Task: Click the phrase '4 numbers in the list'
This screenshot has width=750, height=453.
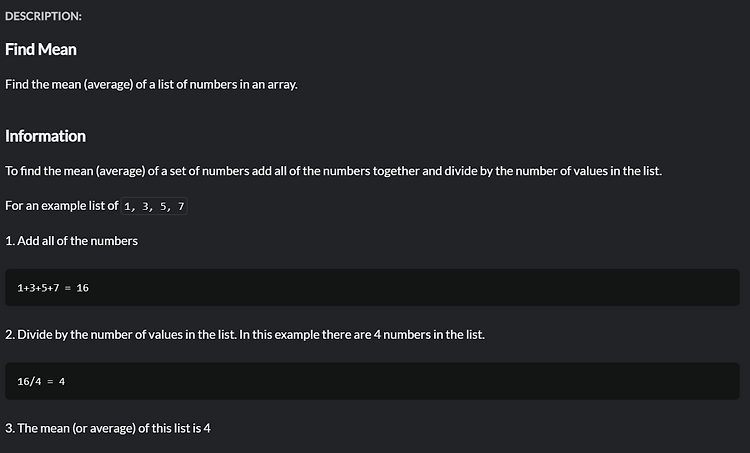Action: click(429, 334)
